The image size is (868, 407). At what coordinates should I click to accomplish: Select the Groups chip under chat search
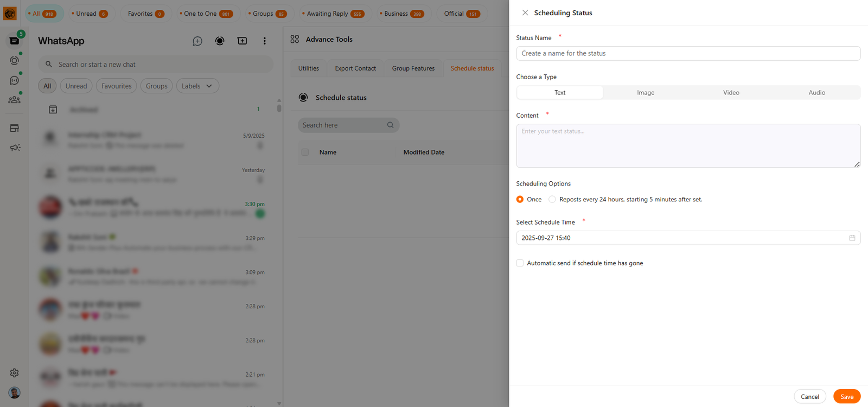(x=156, y=86)
